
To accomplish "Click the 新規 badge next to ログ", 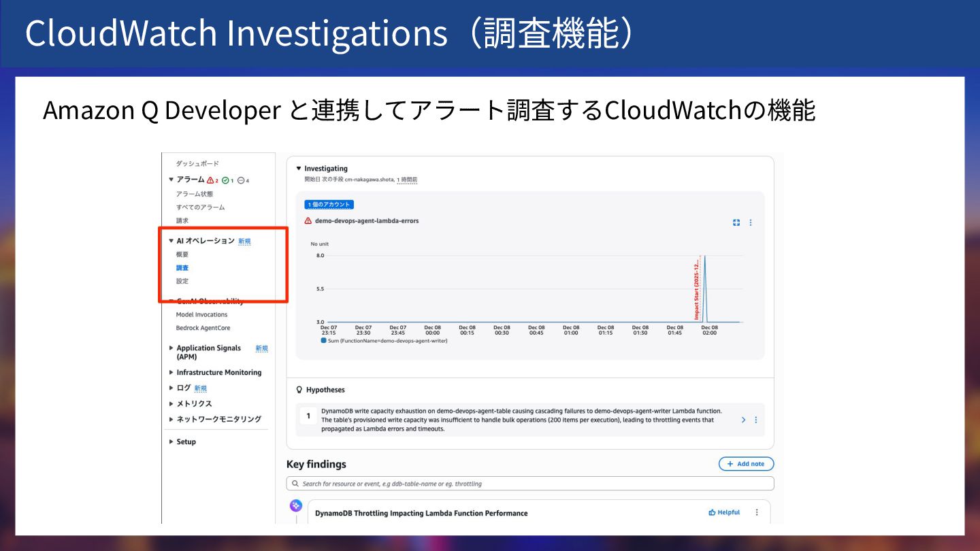I will tap(200, 388).
